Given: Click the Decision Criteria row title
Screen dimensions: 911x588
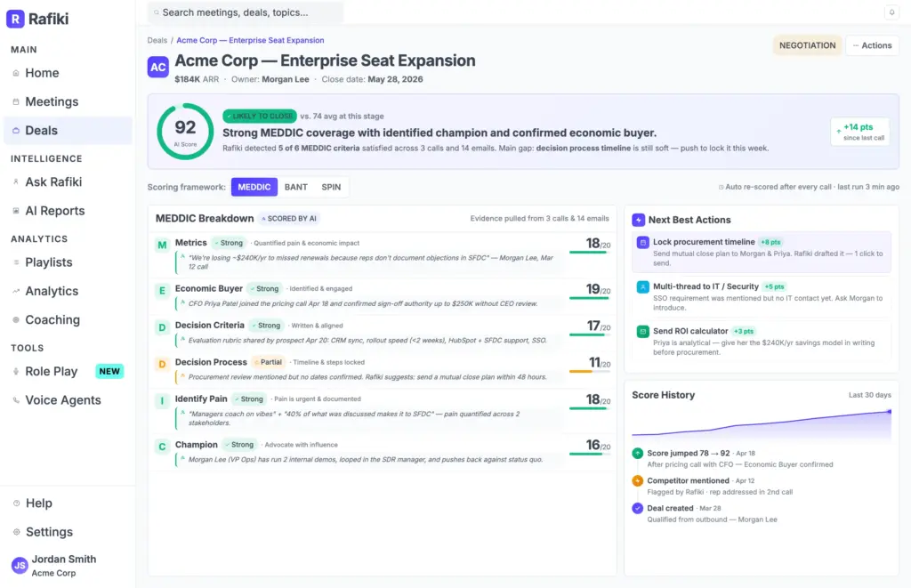Looking at the screenshot, I should (210, 326).
